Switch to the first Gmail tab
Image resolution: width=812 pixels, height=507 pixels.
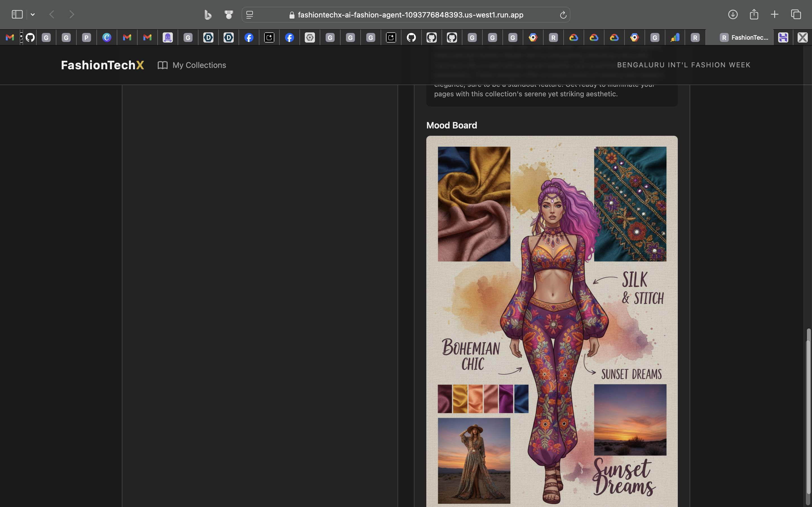click(x=10, y=37)
